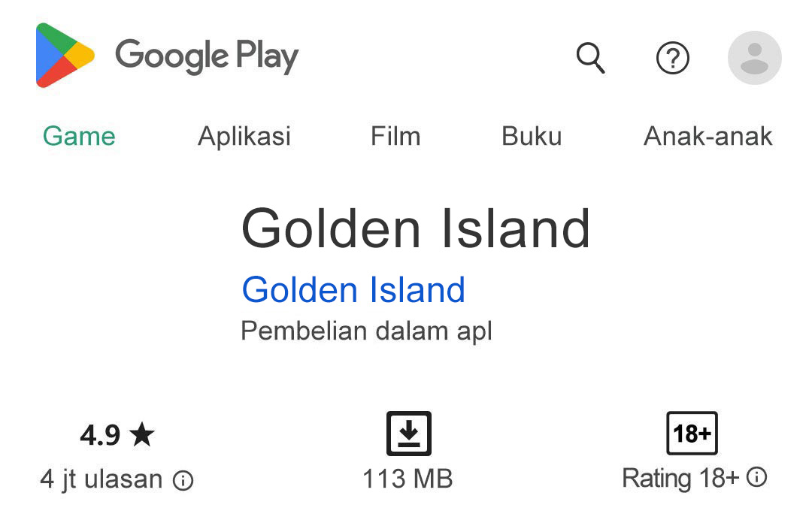This screenshot has height=526, width=812.
Task: Click the help question mark icon
Action: [673, 58]
